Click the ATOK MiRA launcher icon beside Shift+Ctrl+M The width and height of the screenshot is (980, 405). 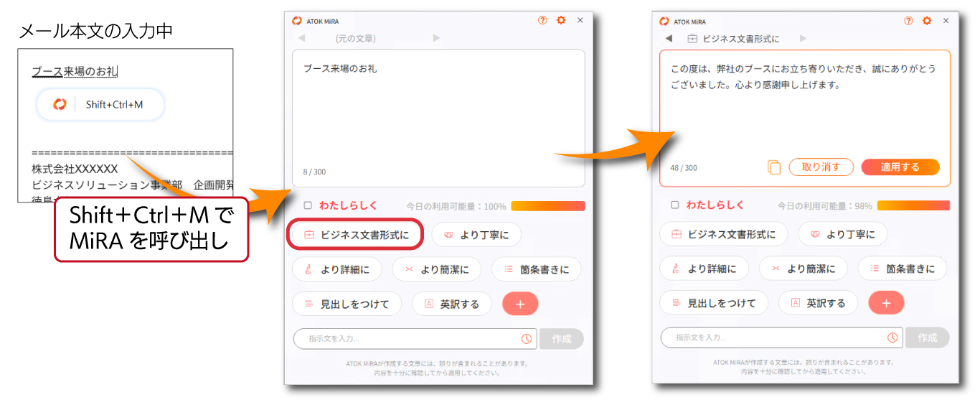coord(60,105)
